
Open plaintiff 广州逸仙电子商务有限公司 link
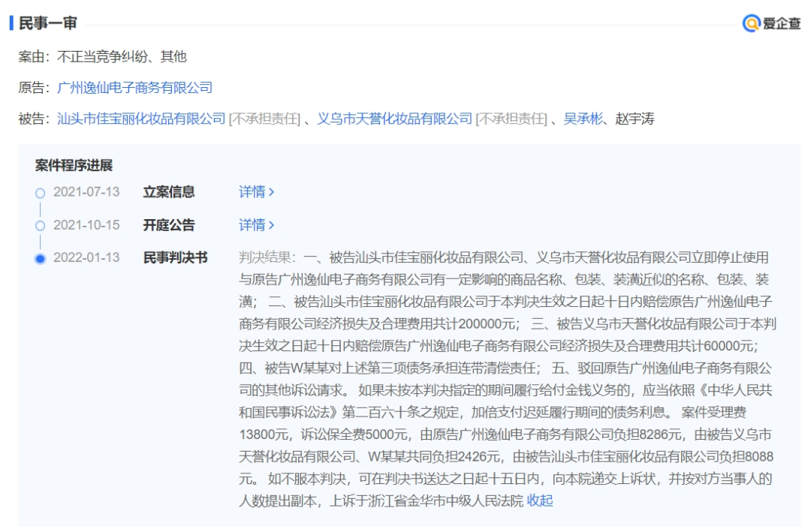[135, 87]
